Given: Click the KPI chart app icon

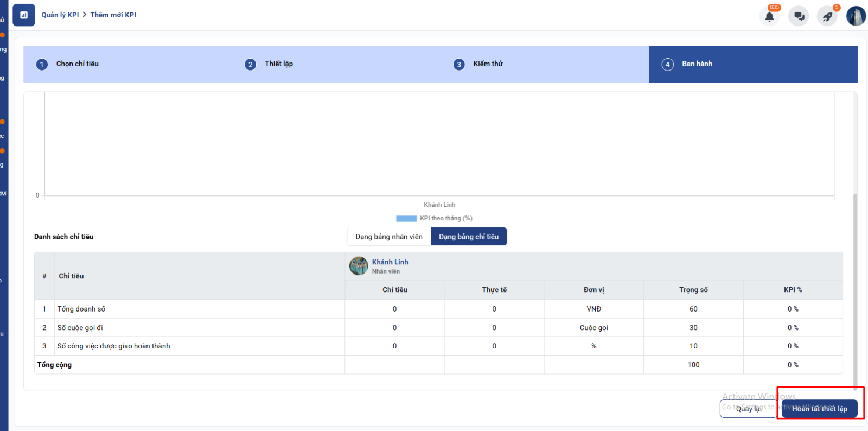Looking at the screenshot, I should pos(24,15).
